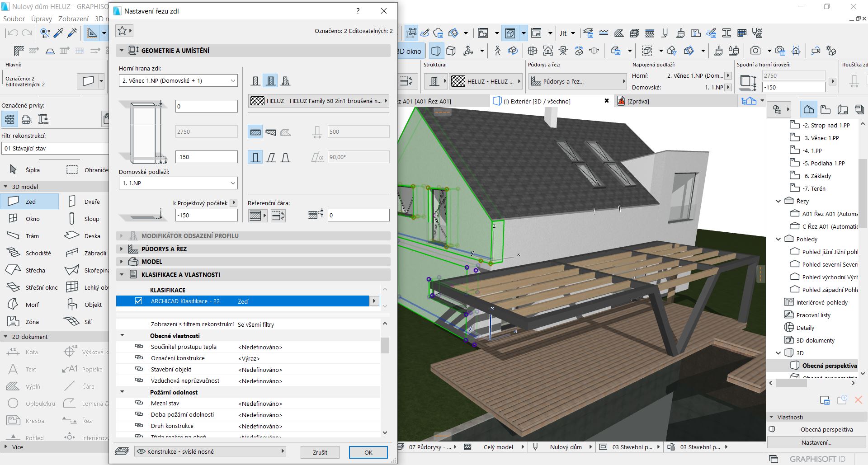Image resolution: width=868 pixels, height=465 pixels.
Task: Choose basic wall structure type
Action: [x=255, y=81]
